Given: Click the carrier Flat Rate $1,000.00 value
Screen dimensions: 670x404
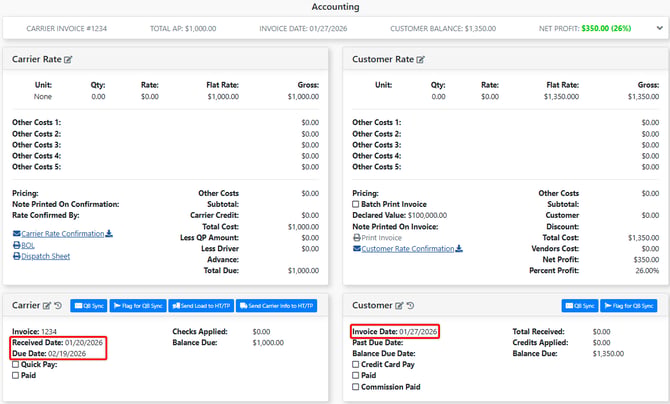Looking at the screenshot, I should point(223,96).
